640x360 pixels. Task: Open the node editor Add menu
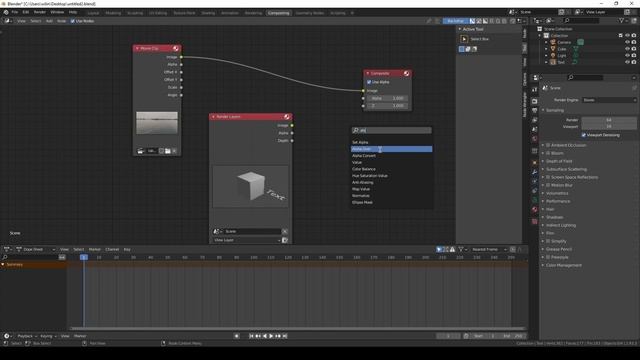pos(49,21)
